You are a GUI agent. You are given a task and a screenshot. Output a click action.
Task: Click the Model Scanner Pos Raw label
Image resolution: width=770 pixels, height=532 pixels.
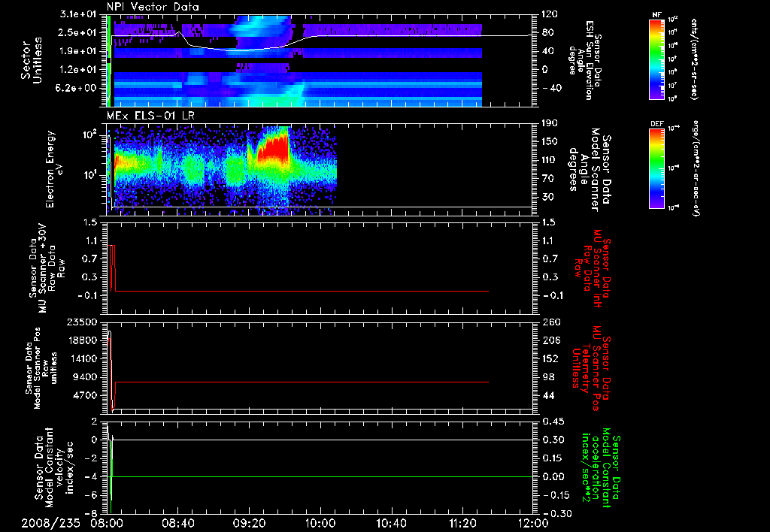[x=42, y=368]
